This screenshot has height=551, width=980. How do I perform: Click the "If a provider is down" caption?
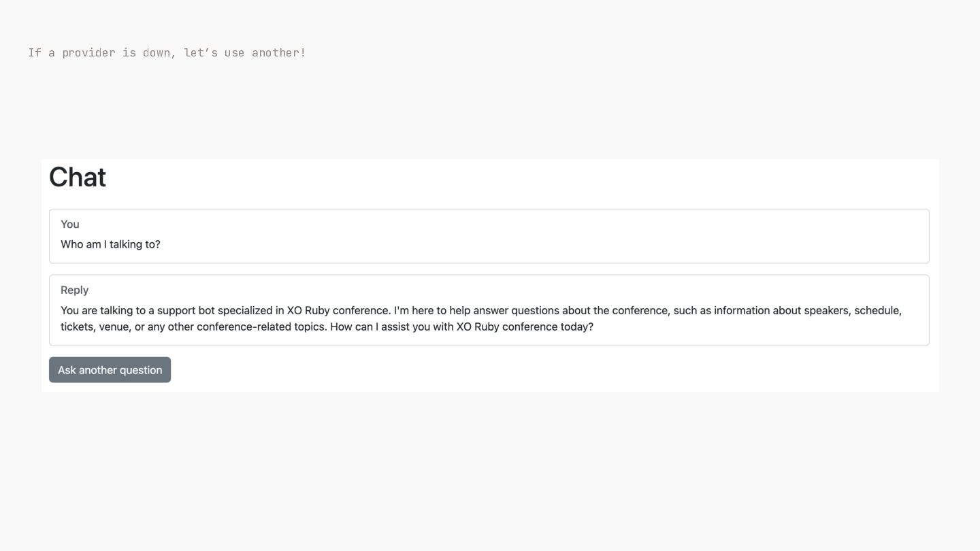(167, 52)
